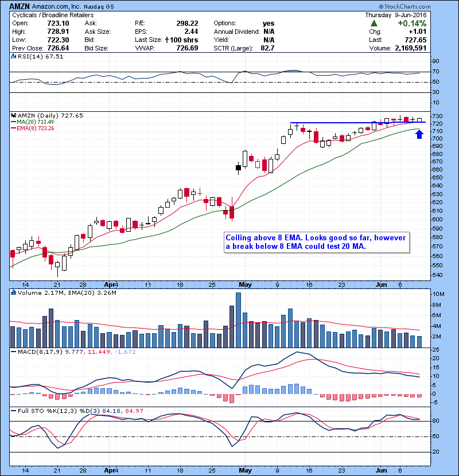This screenshot has width=459, height=476.
Task: Click the Cyclicals / Broadline Retailers sector text
Action: pyautogui.click(x=53, y=15)
